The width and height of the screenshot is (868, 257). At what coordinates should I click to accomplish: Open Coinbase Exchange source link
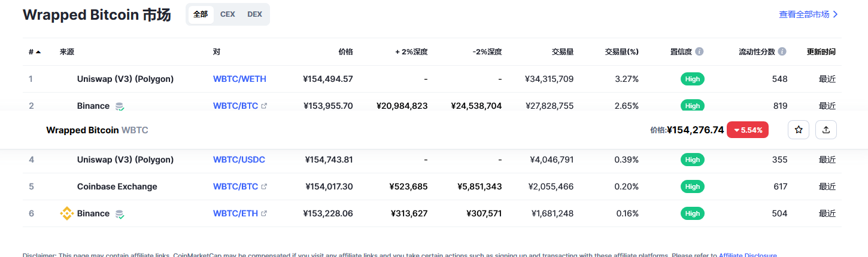coord(117,186)
